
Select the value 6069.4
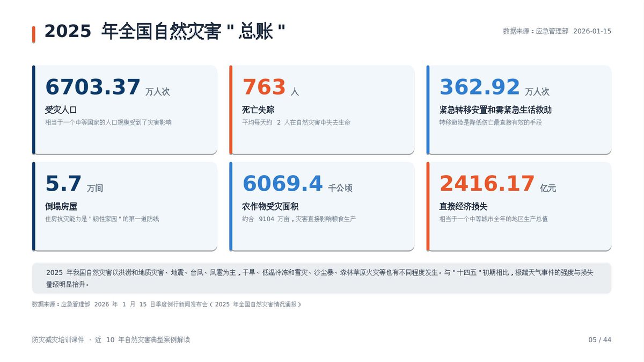tap(282, 184)
